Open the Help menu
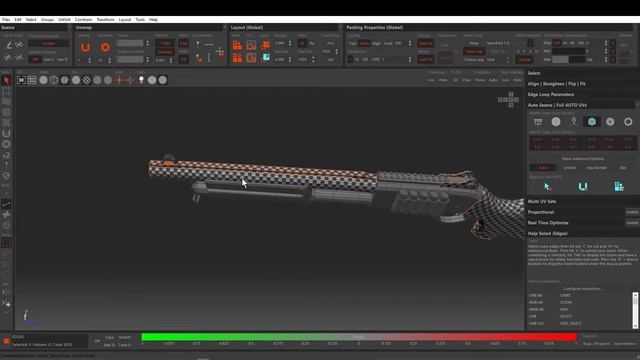This screenshot has width=640, height=360. [x=153, y=20]
